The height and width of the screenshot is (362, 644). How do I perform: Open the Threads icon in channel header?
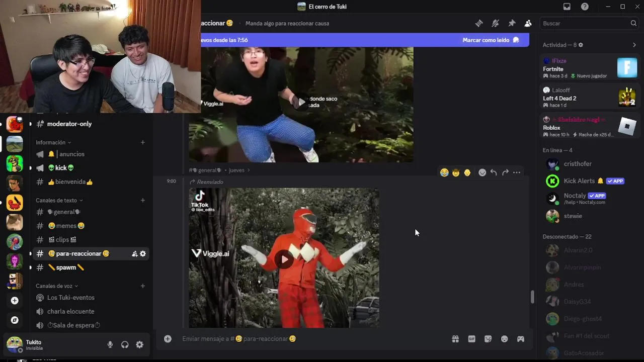click(479, 23)
